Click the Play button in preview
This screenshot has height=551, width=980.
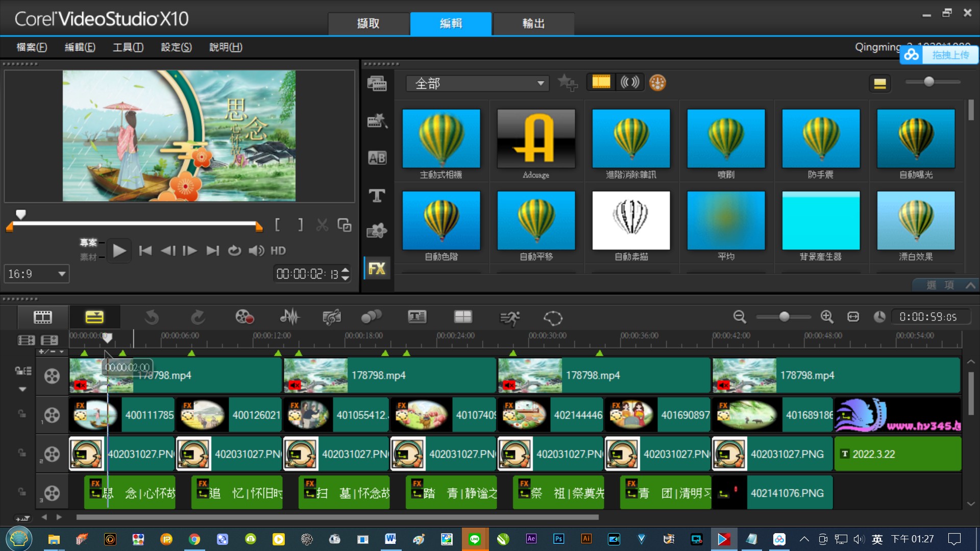pos(119,251)
